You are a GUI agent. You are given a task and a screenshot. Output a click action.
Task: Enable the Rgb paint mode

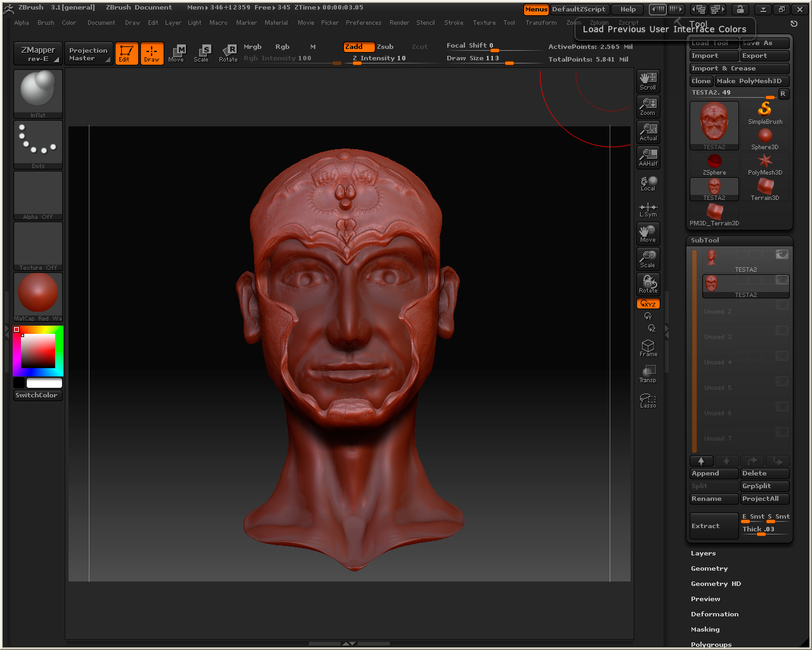click(x=282, y=47)
